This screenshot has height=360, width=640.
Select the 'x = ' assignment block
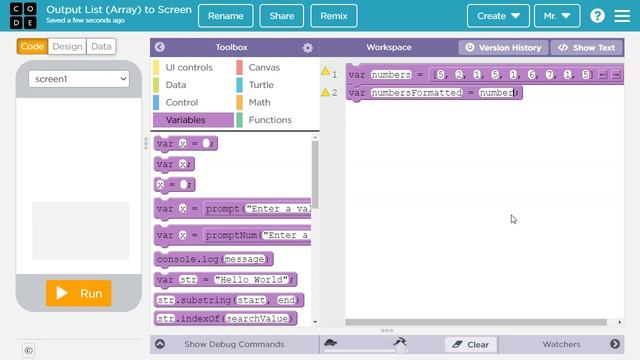click(175, 184)
